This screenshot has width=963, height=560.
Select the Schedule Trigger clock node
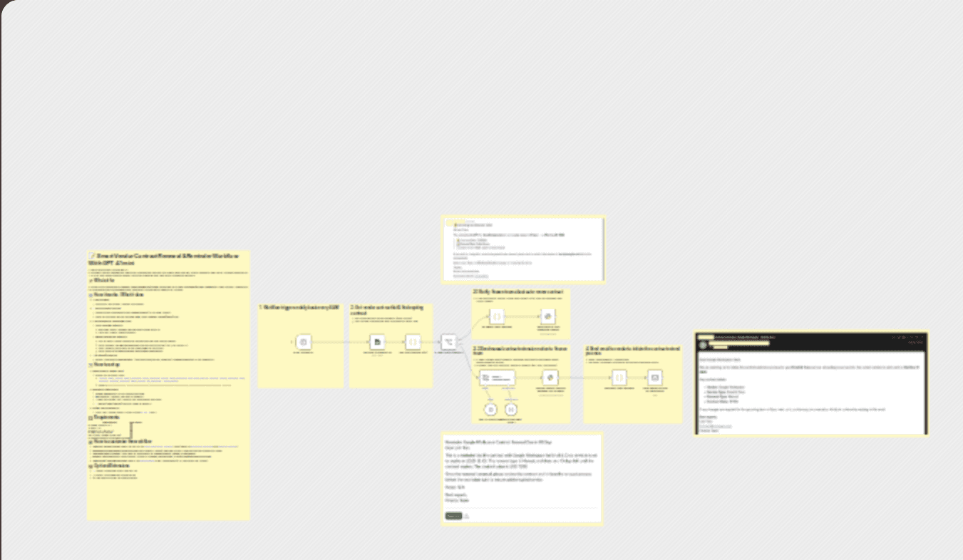pos(304,343)
